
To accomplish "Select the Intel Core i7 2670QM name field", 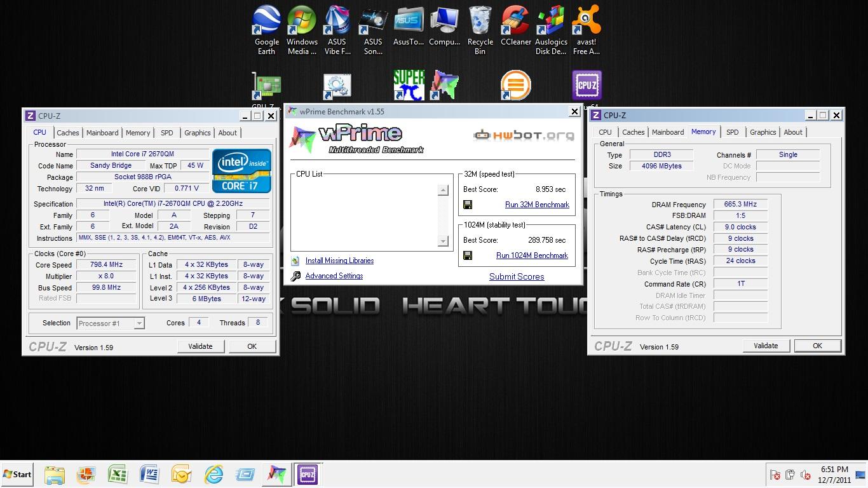I will point(142,154).
